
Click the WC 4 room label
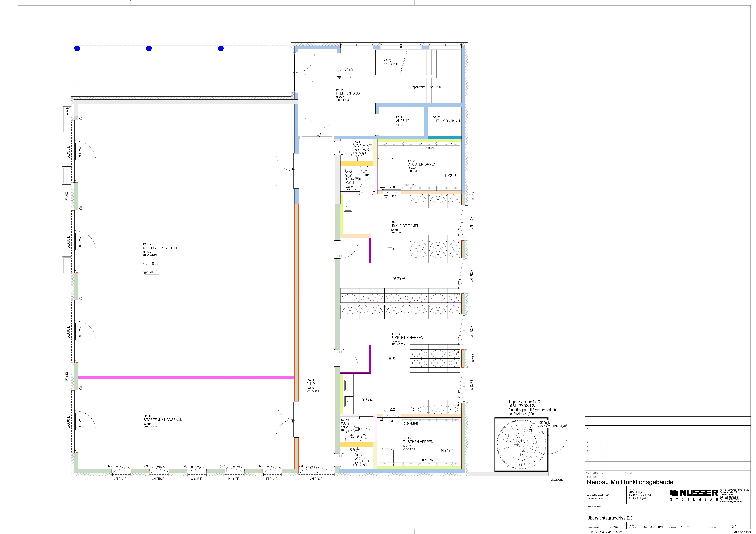tap(359, 459)
